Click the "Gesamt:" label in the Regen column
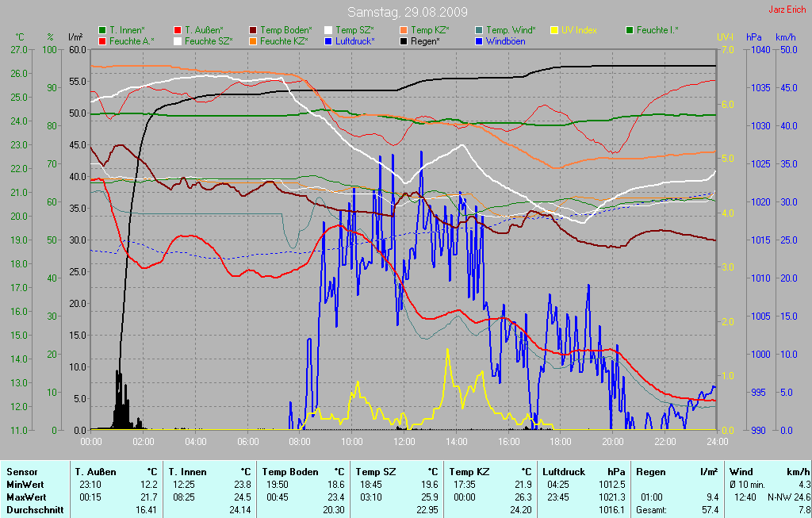This screenshot has width=812, height=518. click(652, 510)
